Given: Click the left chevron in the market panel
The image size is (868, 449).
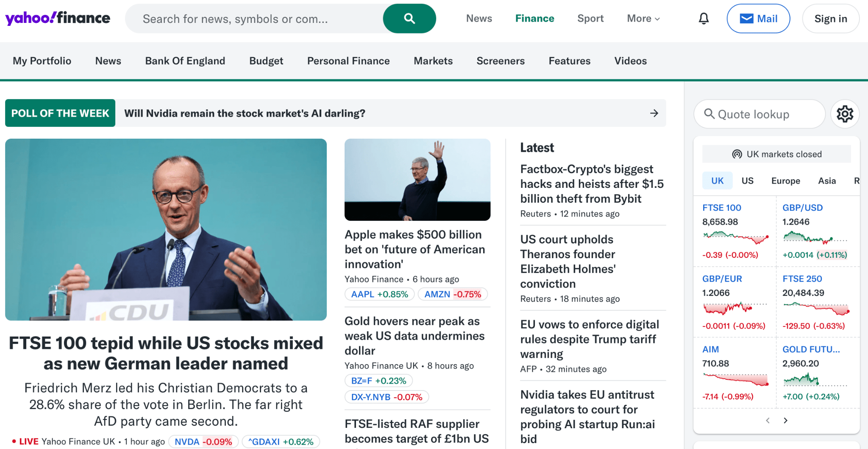Looking at the screenshot, I should pos(767,420).
